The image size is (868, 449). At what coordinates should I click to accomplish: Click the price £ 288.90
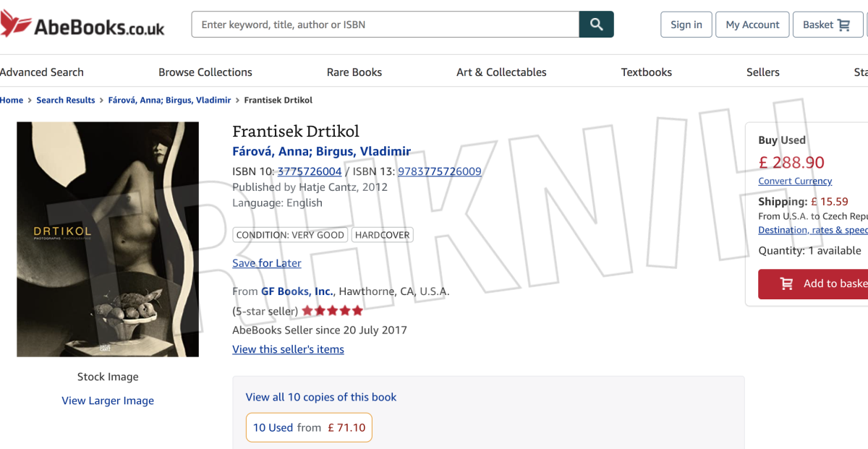click(x=791, y=163)
